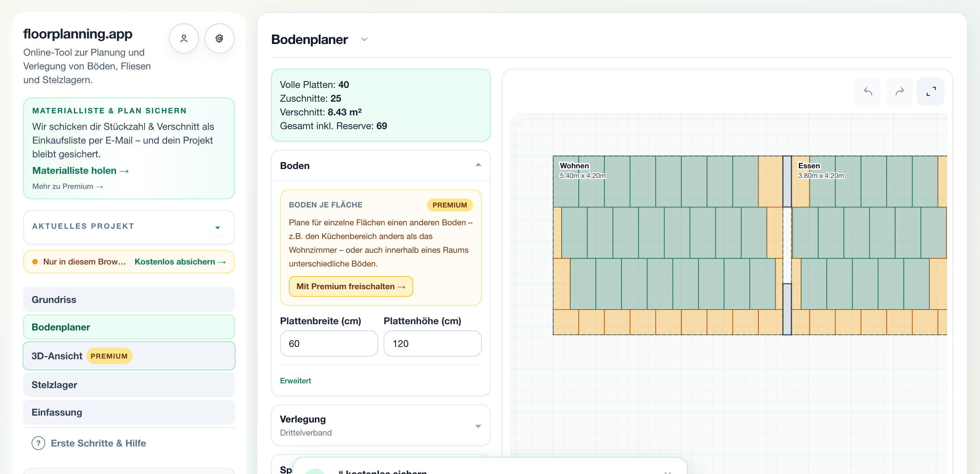Open the 3D-Ansicht premium tab
Image resolution: width=980 pixels, height=474 pixels.
129,356
